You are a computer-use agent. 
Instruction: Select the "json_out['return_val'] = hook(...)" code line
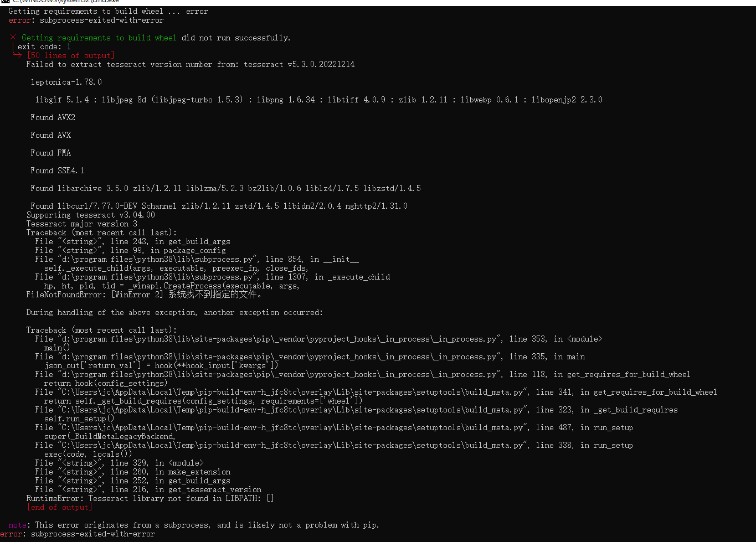[161, 365]
